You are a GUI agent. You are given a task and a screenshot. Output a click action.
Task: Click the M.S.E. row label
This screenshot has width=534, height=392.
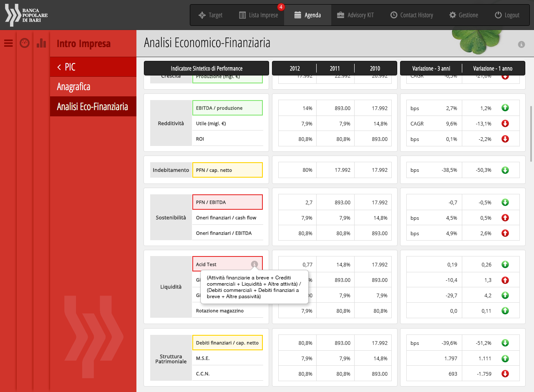(x=203, y=358)
